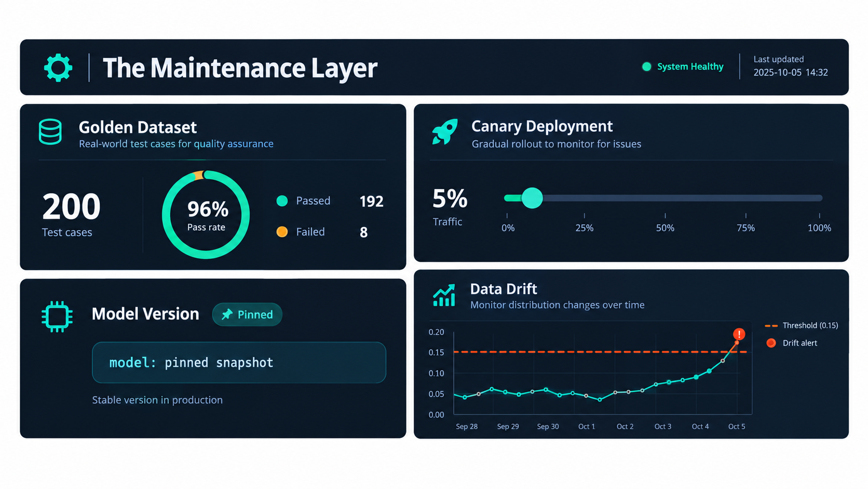This screenshot has width=868, height=489.
Task: Click the Data Drift heading
Action: pos(504,289)
